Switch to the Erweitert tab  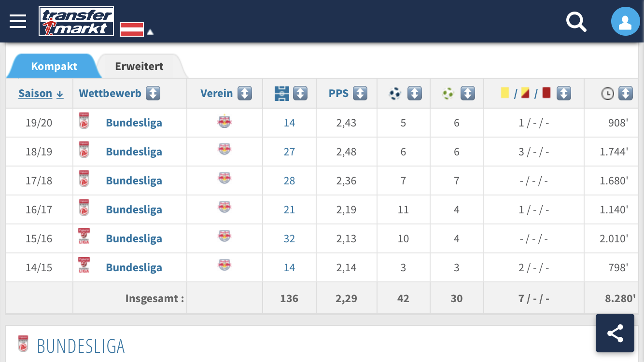[x=139, y=66]
